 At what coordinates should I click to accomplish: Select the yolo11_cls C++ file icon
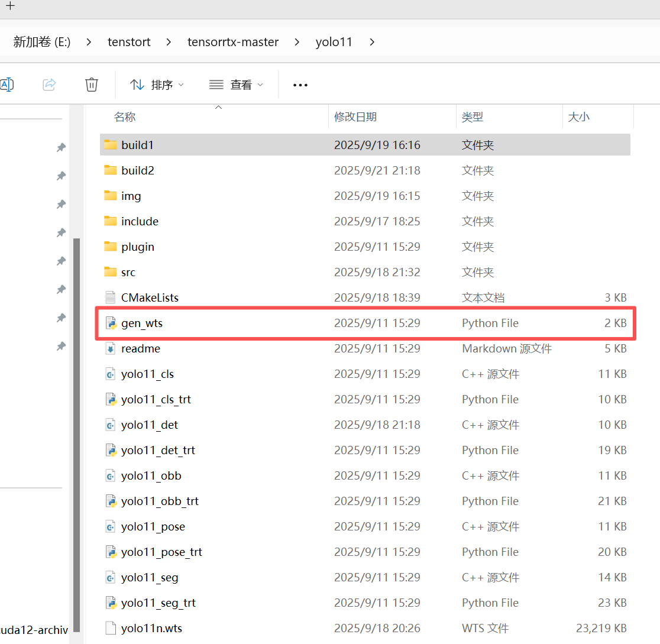click(x=110, y=374)
